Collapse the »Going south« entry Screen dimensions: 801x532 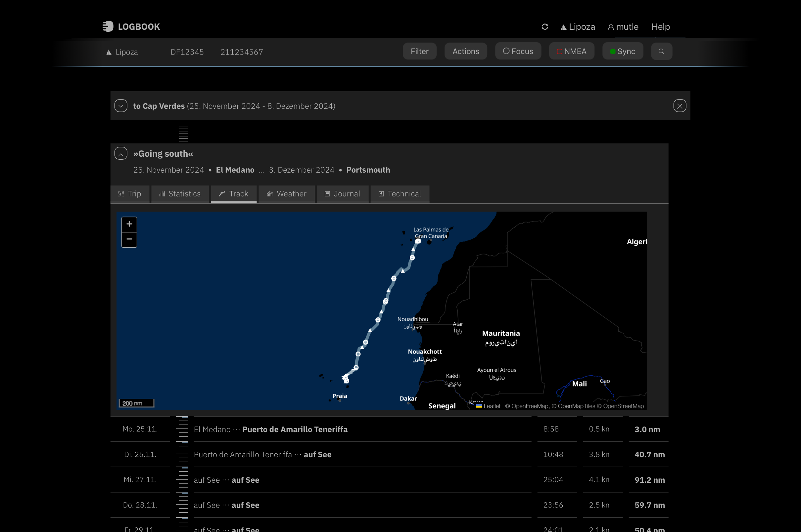click(x=120, y=153)
